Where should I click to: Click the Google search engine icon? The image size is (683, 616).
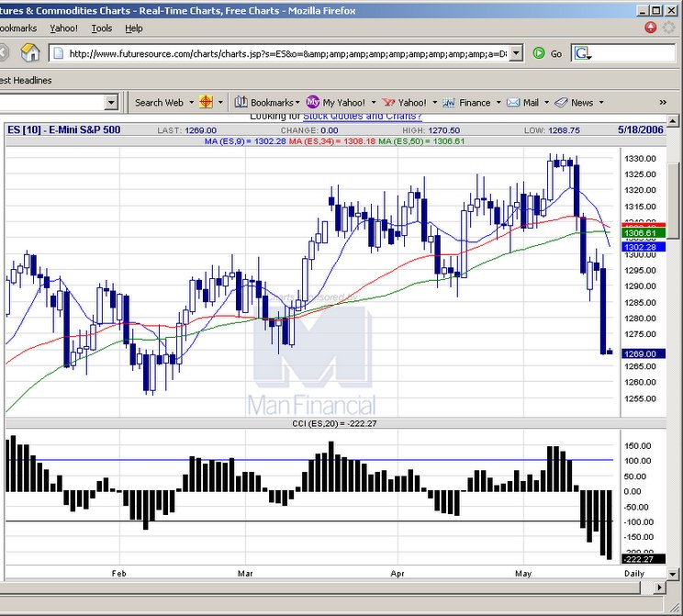pyautogui.click(x=582, y=53)
